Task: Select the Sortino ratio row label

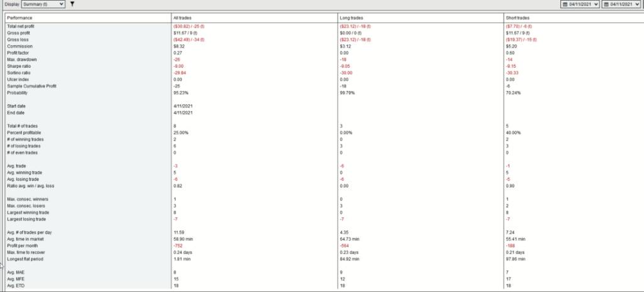Action: [x=19, y=73]
